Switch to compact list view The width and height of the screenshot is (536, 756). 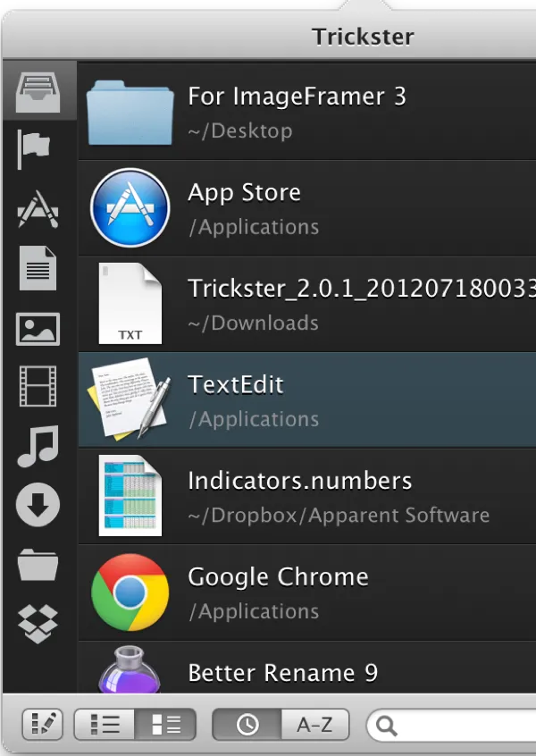[105, 724]
